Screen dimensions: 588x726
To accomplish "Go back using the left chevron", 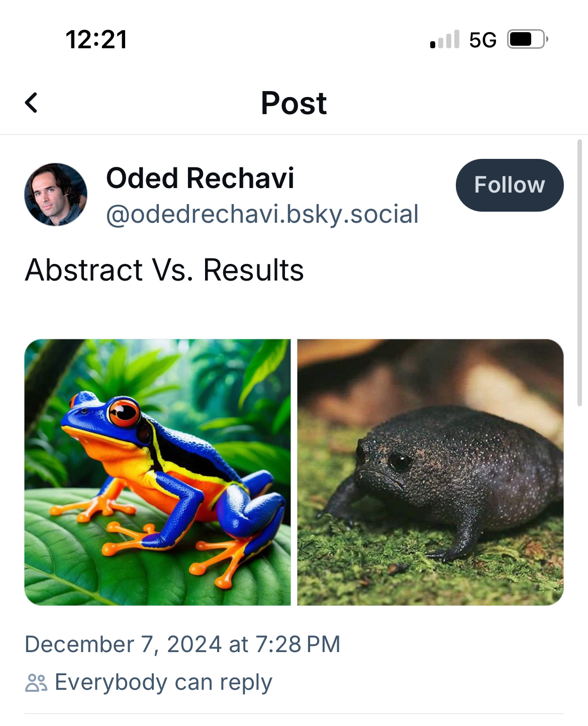I will [31, 103].
